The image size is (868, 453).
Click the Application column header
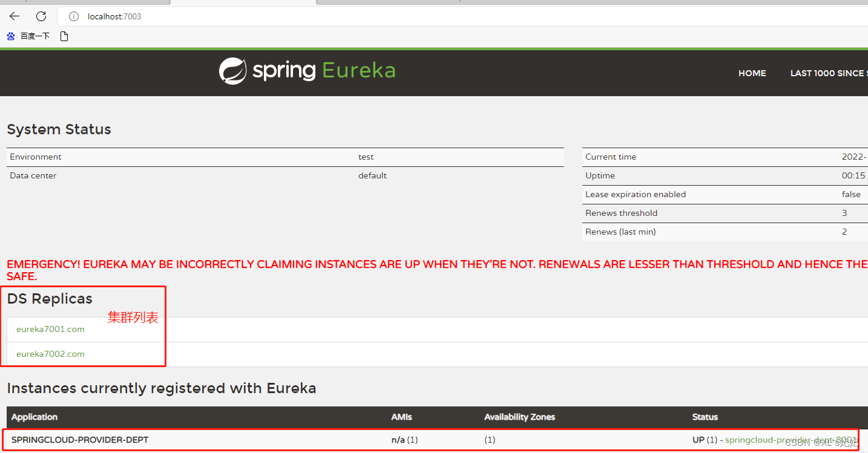pyautogui.click(x=35, y=417)
